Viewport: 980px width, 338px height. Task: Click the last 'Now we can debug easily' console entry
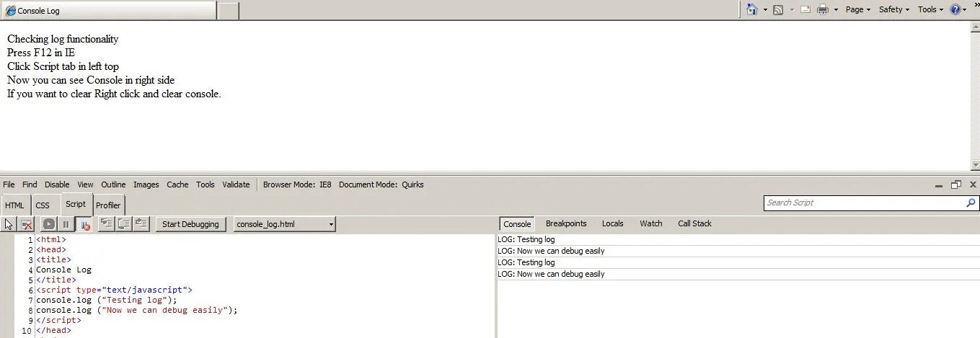tap(738, 274)
